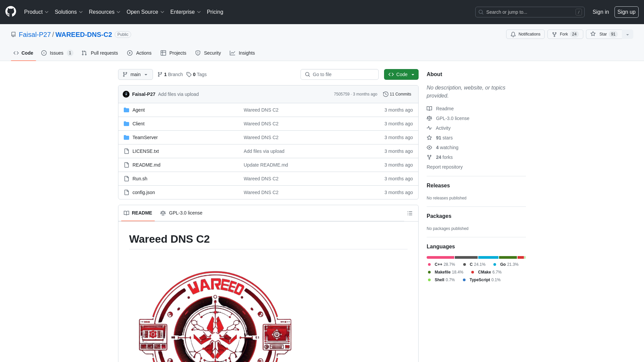The height and width of the screenshot is (362, 644).
Task: Click the bell icon in Notifications button
Action: click(x=513, y=34)
